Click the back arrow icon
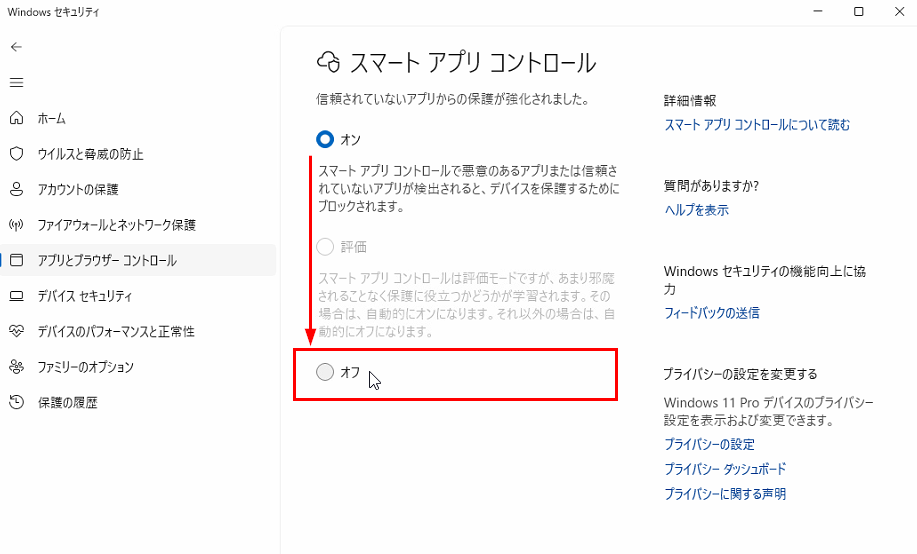Screen dimensions: 917x554 click(x=16, y=47)
